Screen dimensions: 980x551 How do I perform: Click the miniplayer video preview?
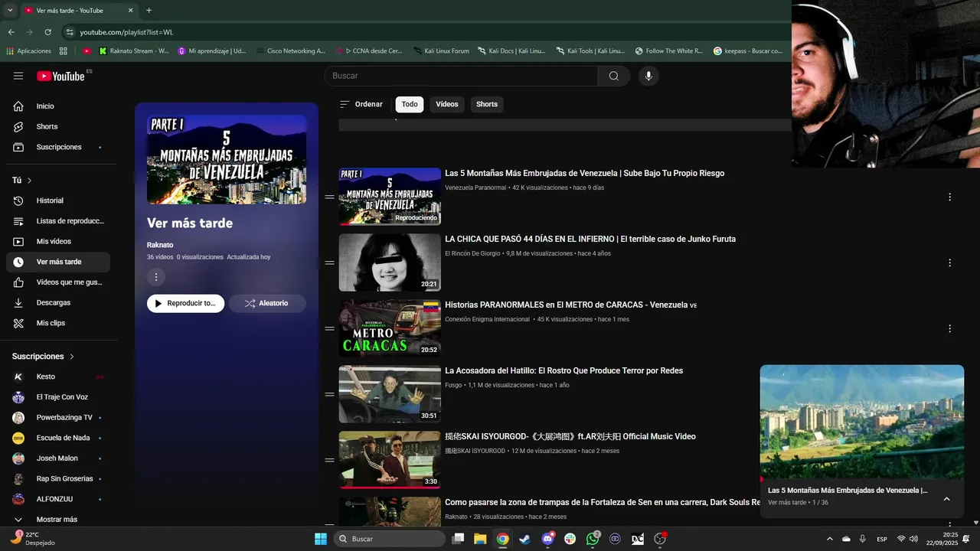(x=862, y=422)
